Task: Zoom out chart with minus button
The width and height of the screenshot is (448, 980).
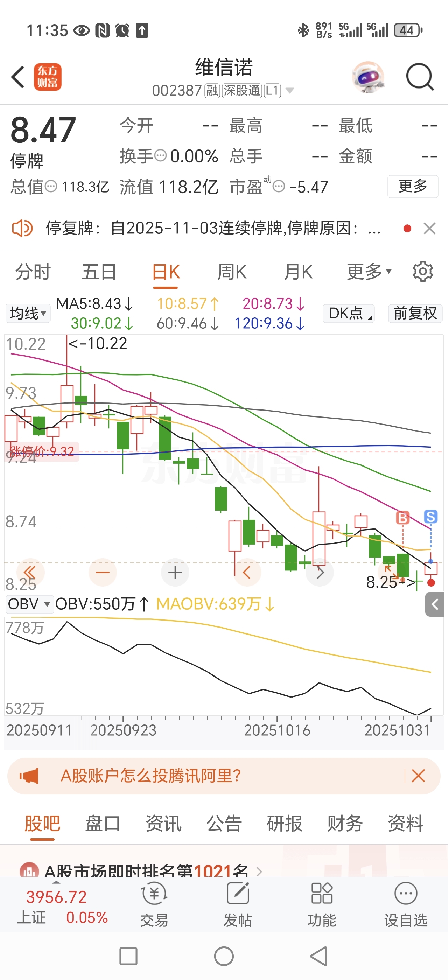Action: coord(103,573)
